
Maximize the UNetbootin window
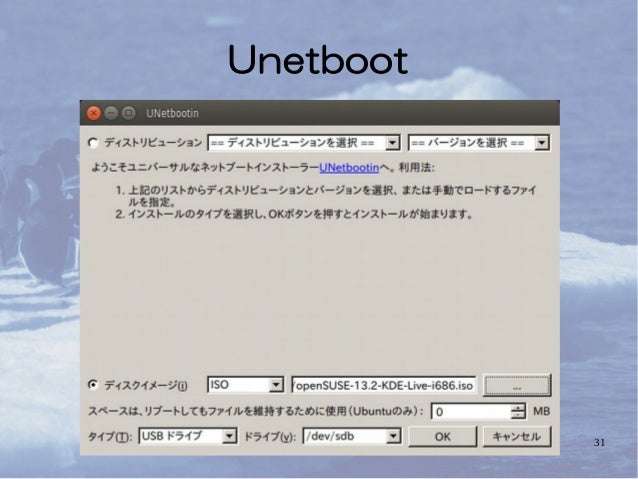point(129,113)
